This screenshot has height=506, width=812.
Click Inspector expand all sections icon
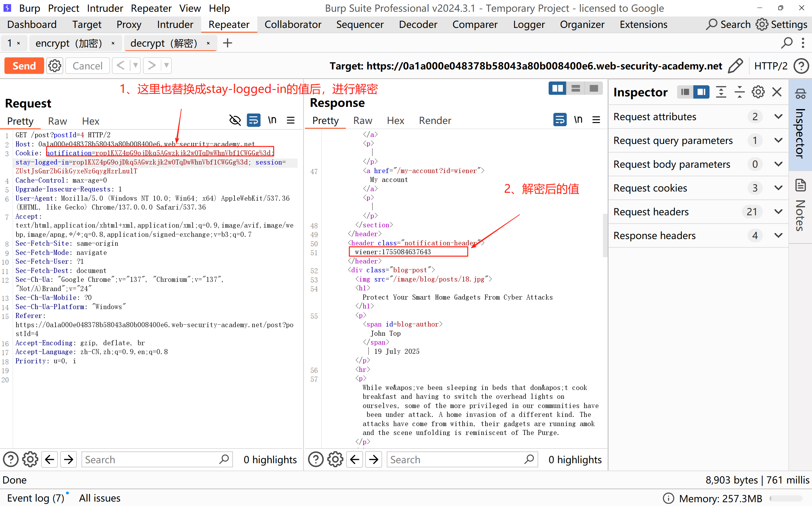[721, 92]
